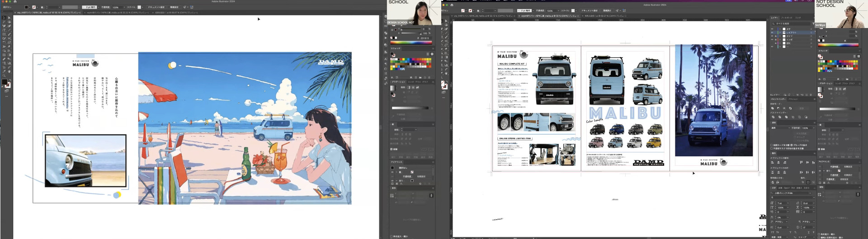Click fill and stroke swatch in left toolbar
868x239 pixels.
coord(6,84)
